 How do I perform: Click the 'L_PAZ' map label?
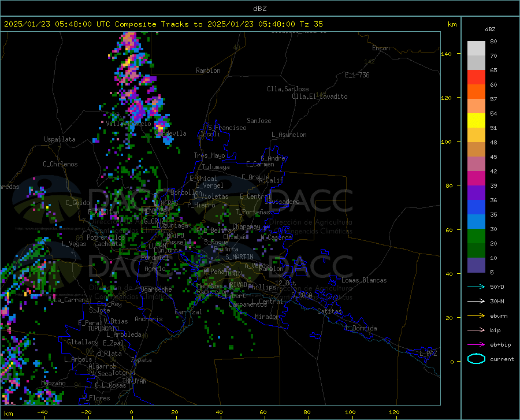point(428,354)
